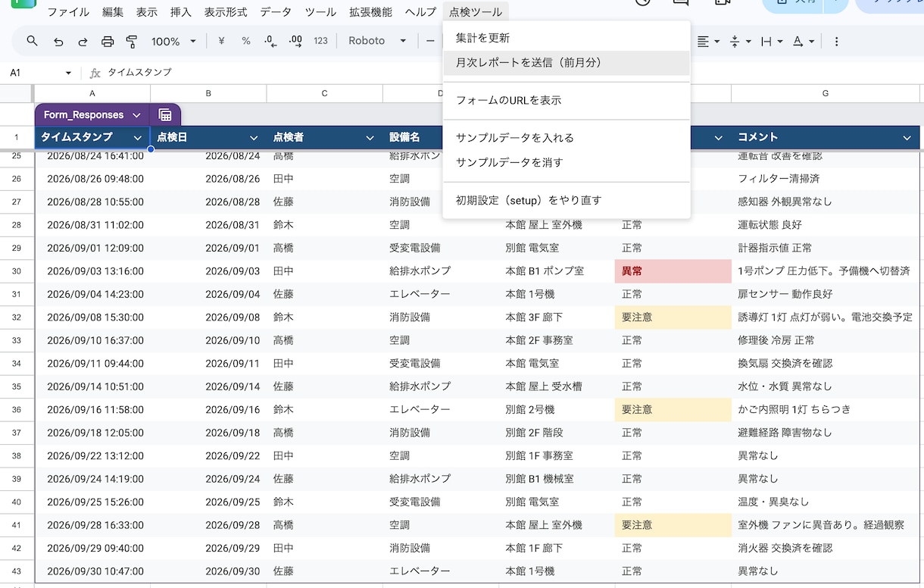
Task: Select row 30 header
Action: 17,271
